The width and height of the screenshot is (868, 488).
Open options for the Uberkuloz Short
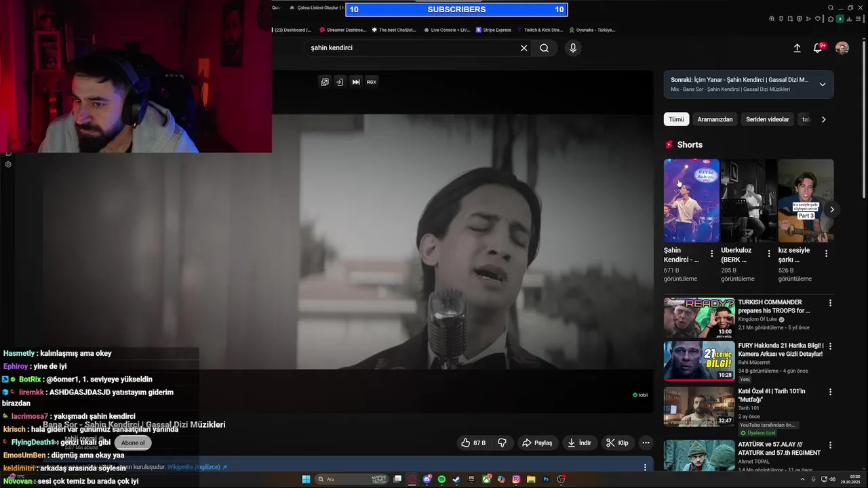point(768,253)
